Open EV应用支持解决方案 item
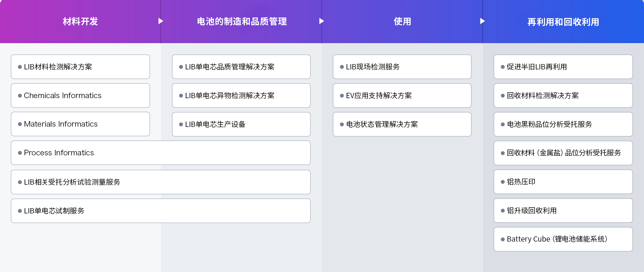The height and width of the screenshot is (272, 644). 402,96
